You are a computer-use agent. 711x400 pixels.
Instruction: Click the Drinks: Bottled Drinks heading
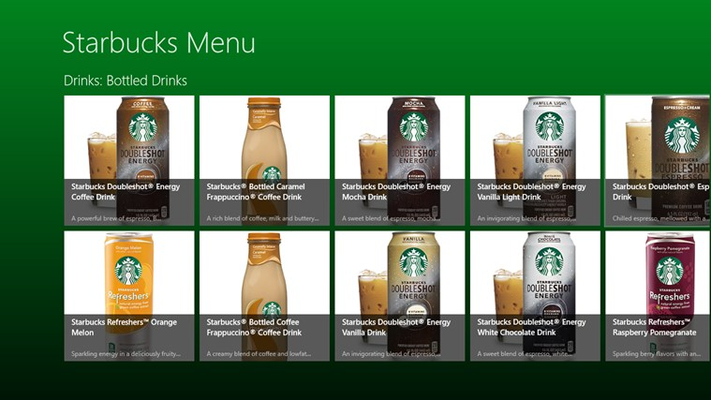(125, 81)
